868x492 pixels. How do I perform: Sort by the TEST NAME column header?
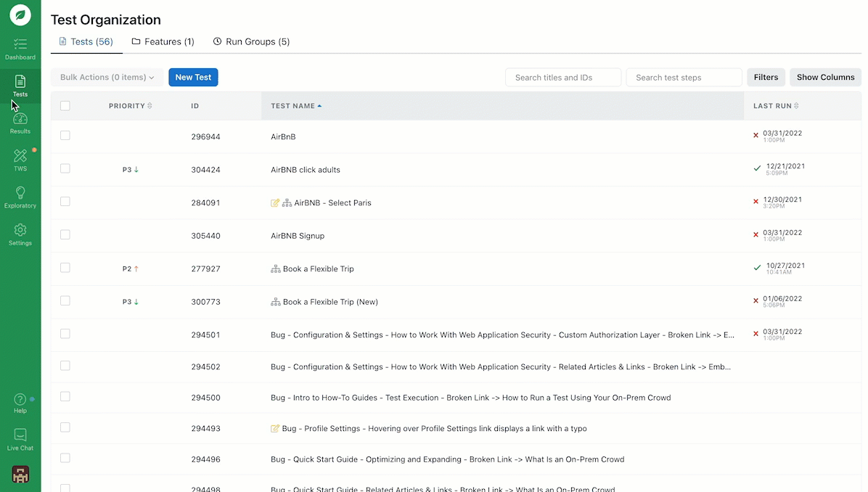296,106
